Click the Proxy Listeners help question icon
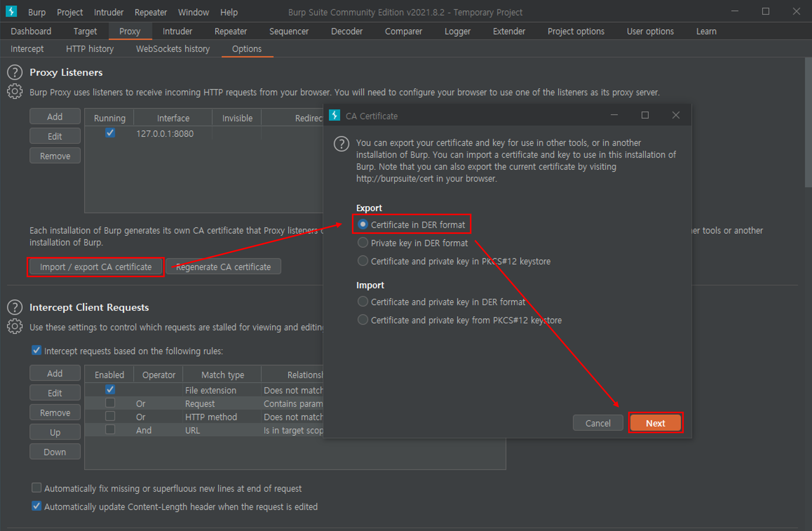 tap(15, 72)
